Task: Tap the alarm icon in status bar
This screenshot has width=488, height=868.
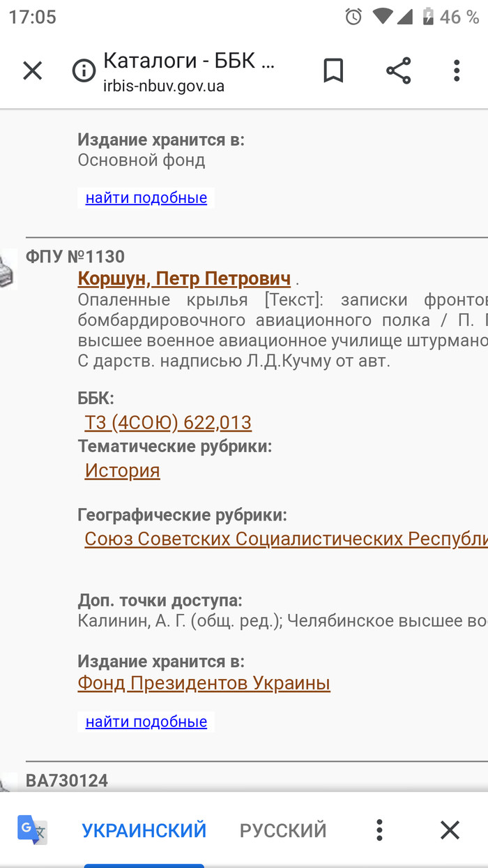Action: pyautogui.click(x=353, y=17)
